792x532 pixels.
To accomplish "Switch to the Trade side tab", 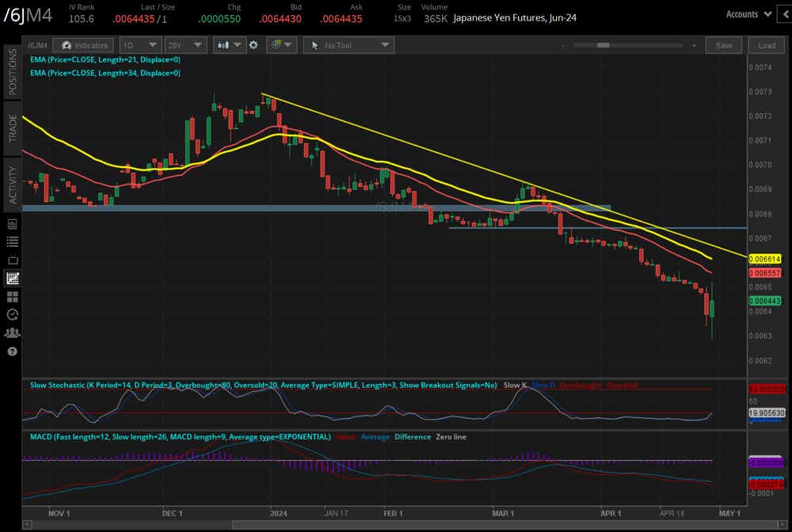I will point(12,127).
